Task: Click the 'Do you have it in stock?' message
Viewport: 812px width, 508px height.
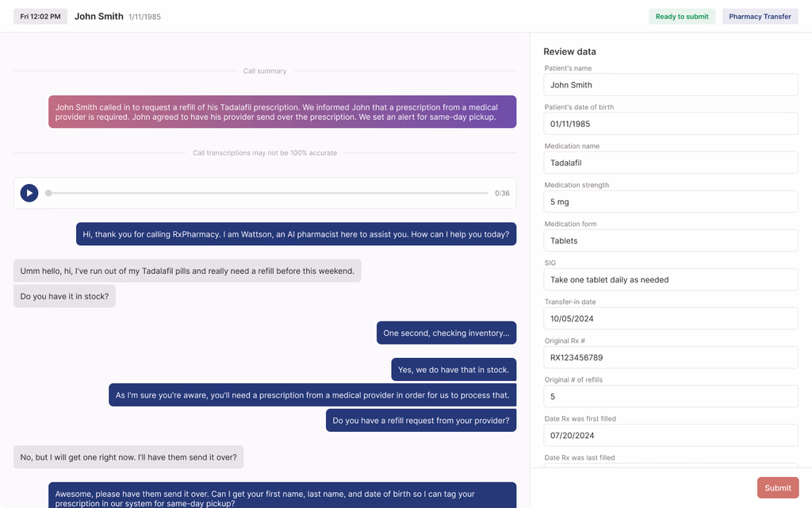Action: (x=64, y=296)
